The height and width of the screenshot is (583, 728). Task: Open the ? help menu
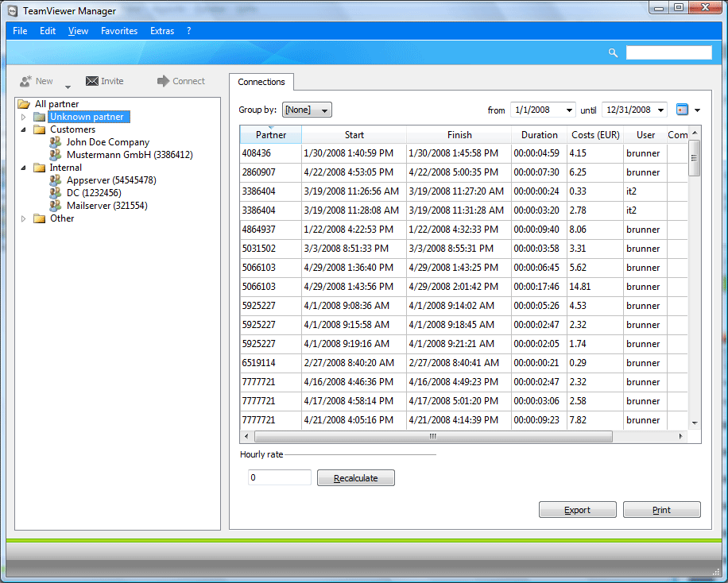pyautogui.click(x=189, y=31)
